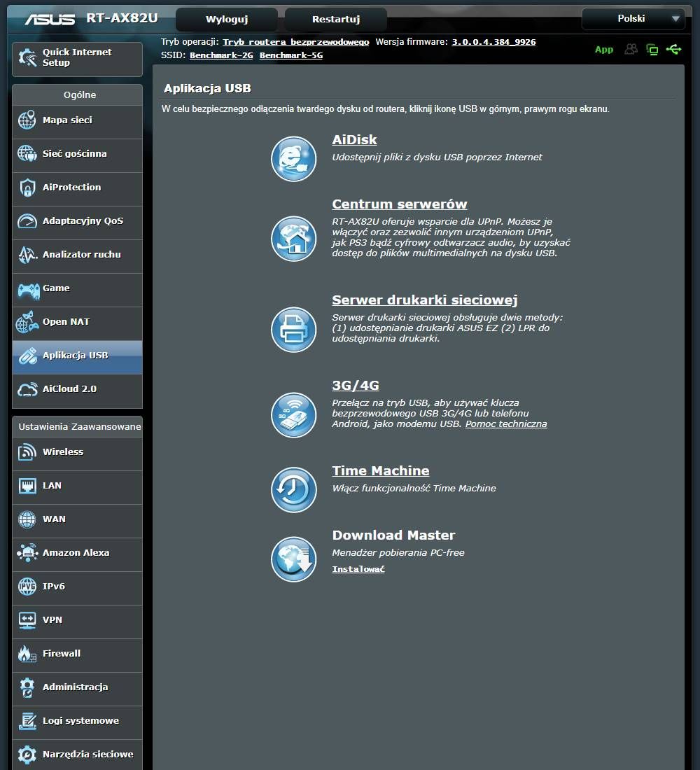
Task: Click the ASUS logo
Action: pyautogui.click(x=50, y=19)
